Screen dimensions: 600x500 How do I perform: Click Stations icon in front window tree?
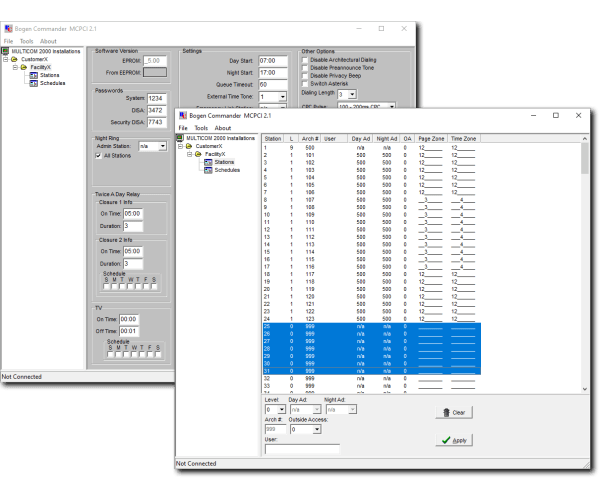click(208, 162)
